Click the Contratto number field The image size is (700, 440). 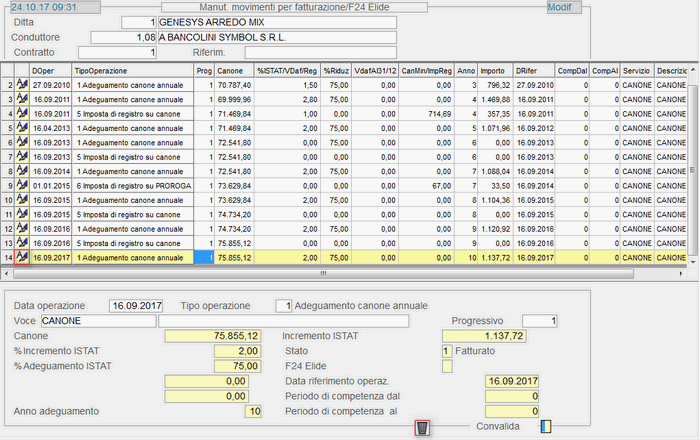tap(117, 52)
